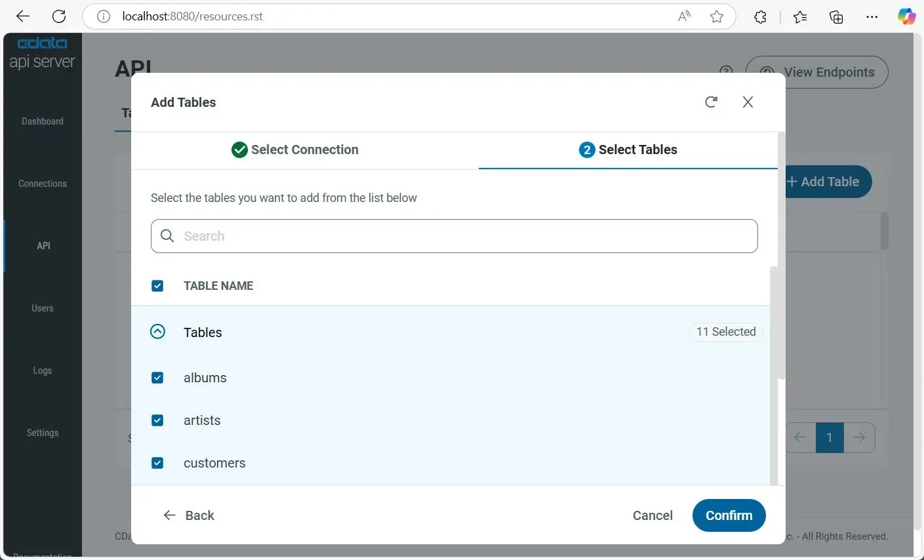924x560 pixels.
Task: Click the favorites star in address bar
Action: coord(717,17)
